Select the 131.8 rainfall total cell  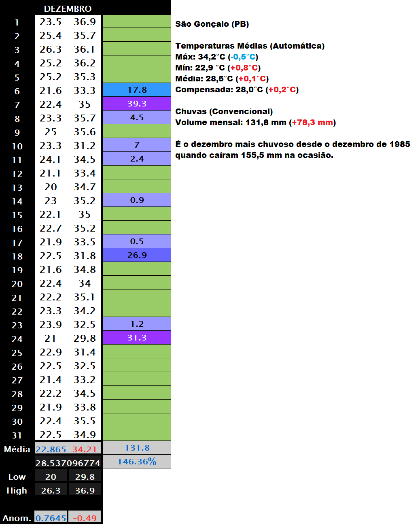(x=137, y=448)
